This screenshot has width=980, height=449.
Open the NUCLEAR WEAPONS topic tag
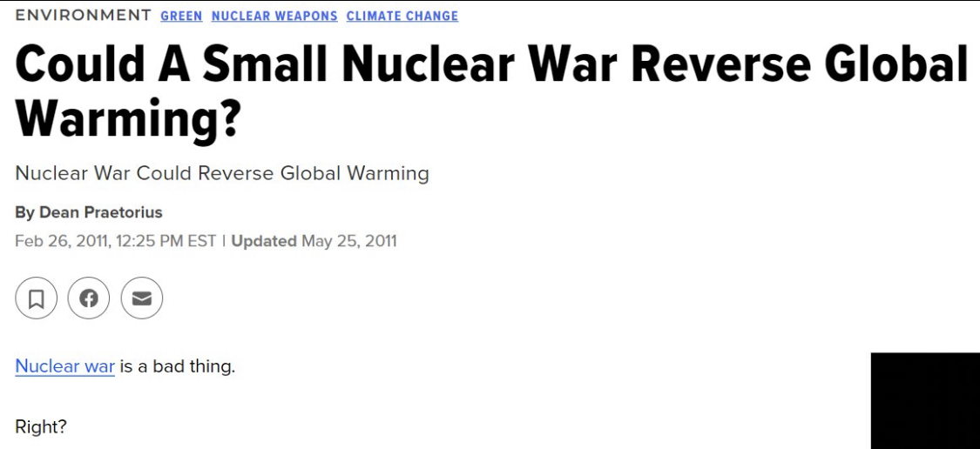pos(274,17)
